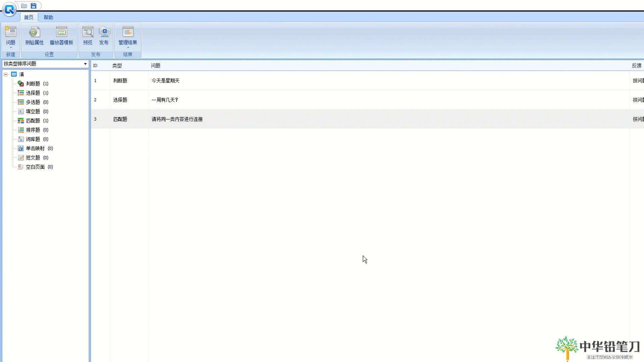
Task: Select 单击映射 in the tree list
Action: click(x=35, y=148)
